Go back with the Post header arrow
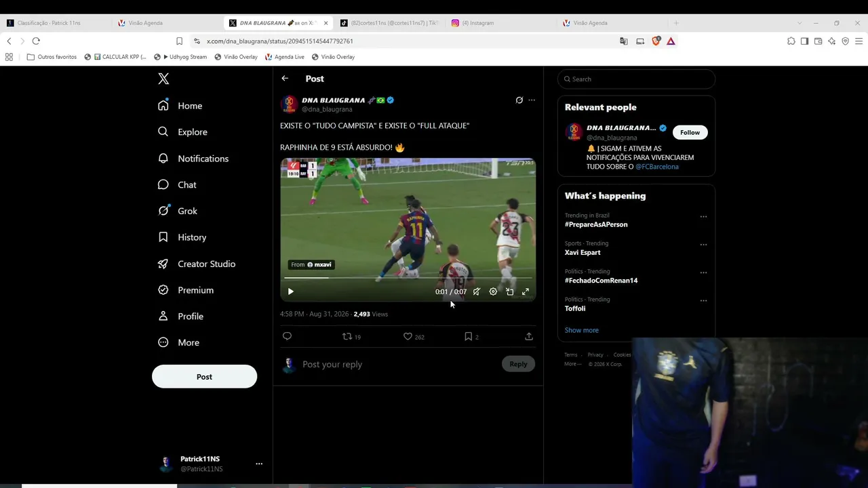 [285, 79]
